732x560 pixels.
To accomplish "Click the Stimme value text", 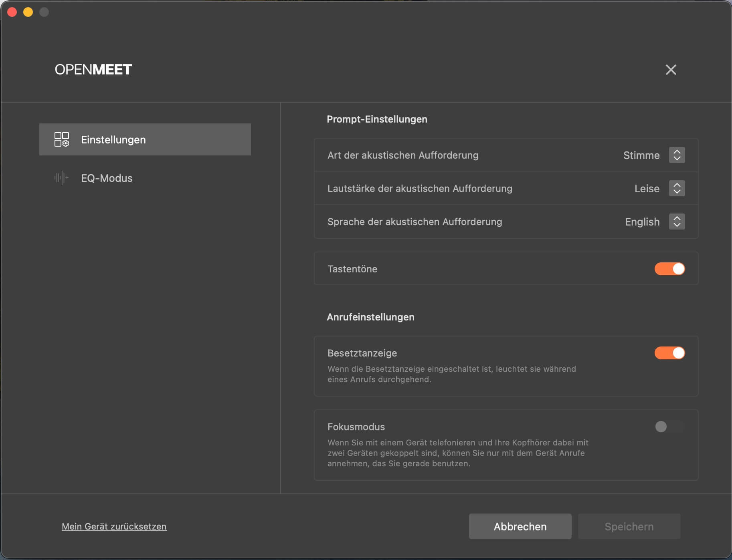I will coord(641,155).
